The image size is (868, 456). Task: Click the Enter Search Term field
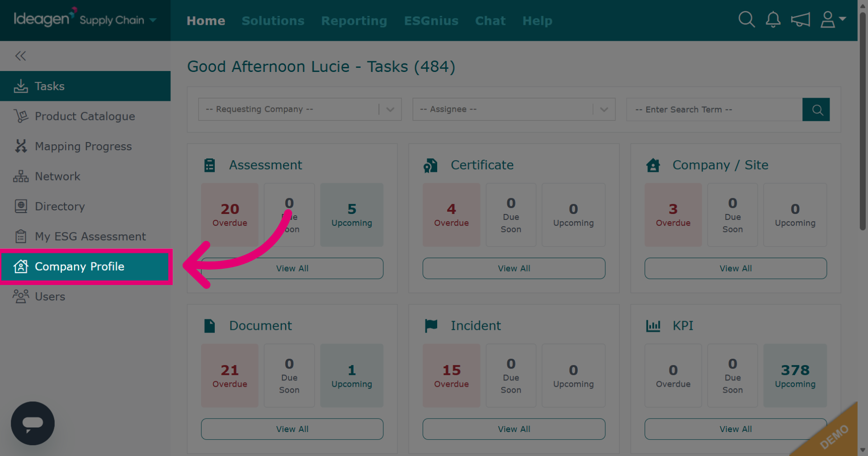click(714, 109)
